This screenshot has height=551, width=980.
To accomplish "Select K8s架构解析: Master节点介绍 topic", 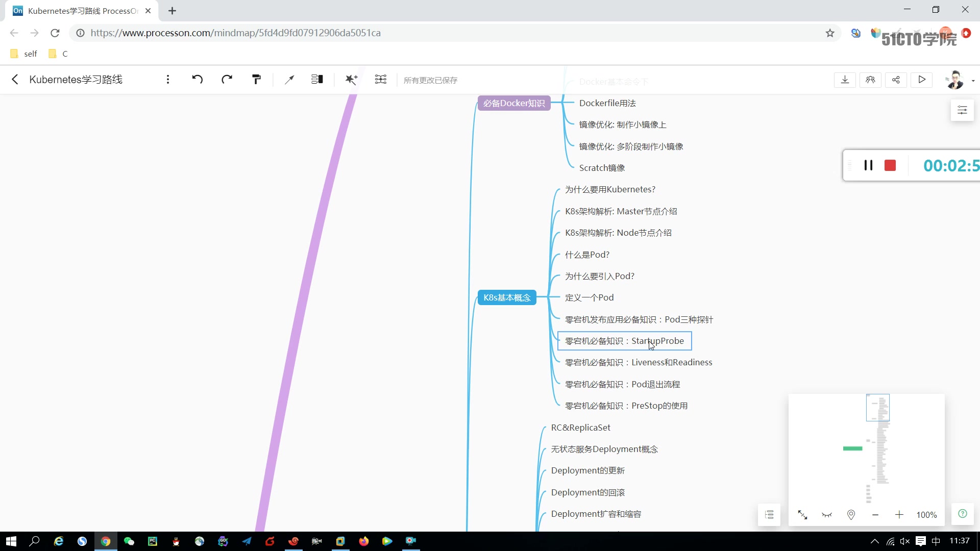I will coord(621,211).
